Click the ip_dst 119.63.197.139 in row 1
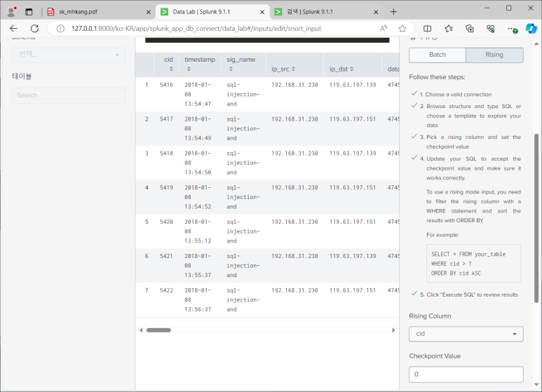Viewport: 542px width, 392px height. pos(353,85)
